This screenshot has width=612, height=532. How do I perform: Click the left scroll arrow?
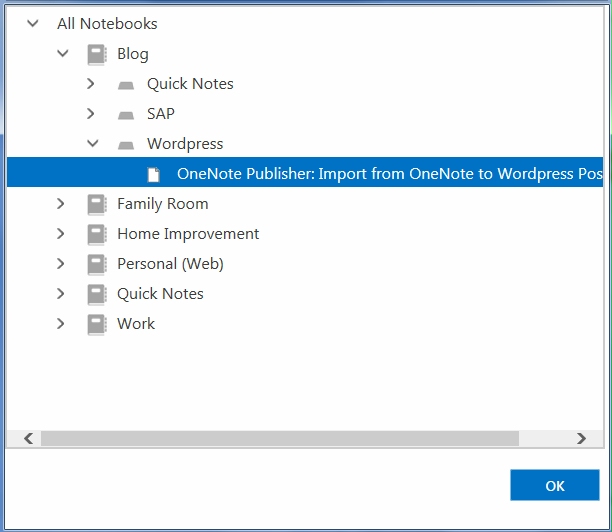[28, 438]
